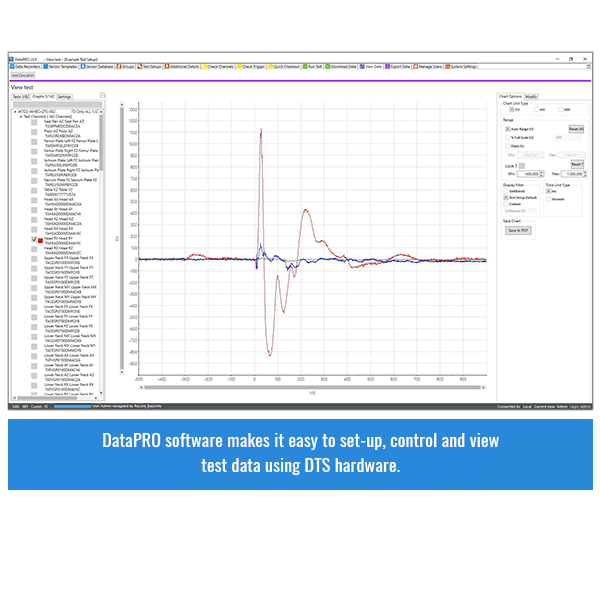The height and width of the screenshot is (600, 600).
Task: Open toolbar overflow options at far right
Action: pyautogui.click(x=589, y=67)
